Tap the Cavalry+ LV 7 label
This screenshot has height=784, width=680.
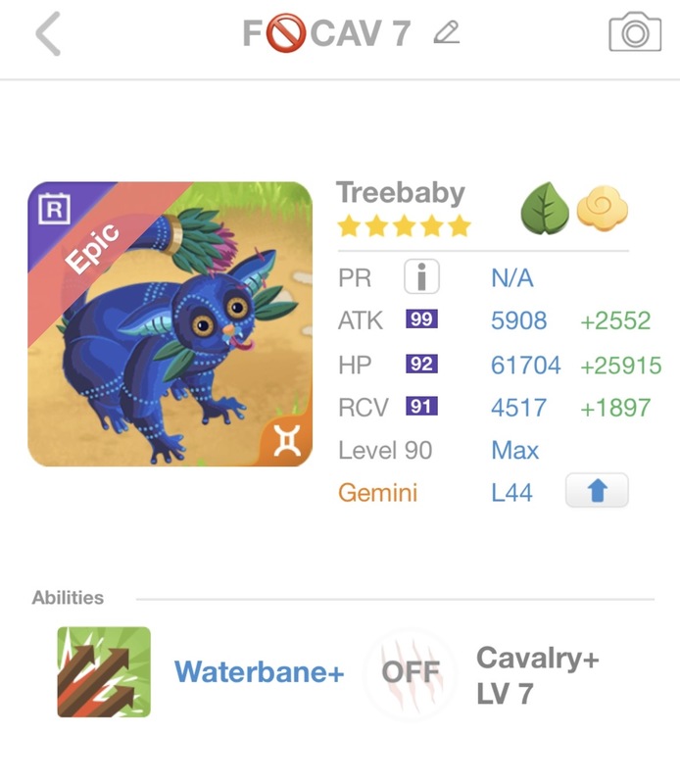point(536,675)
